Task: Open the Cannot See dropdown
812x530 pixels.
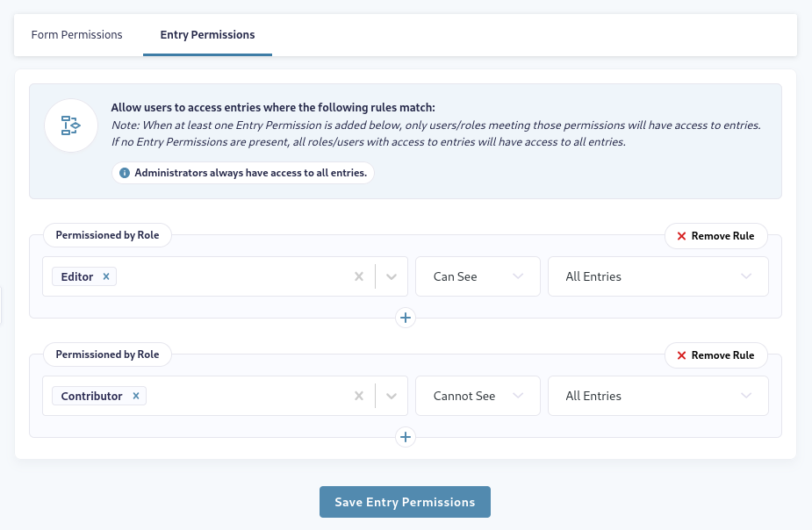Action: click(x=478, y=396)
